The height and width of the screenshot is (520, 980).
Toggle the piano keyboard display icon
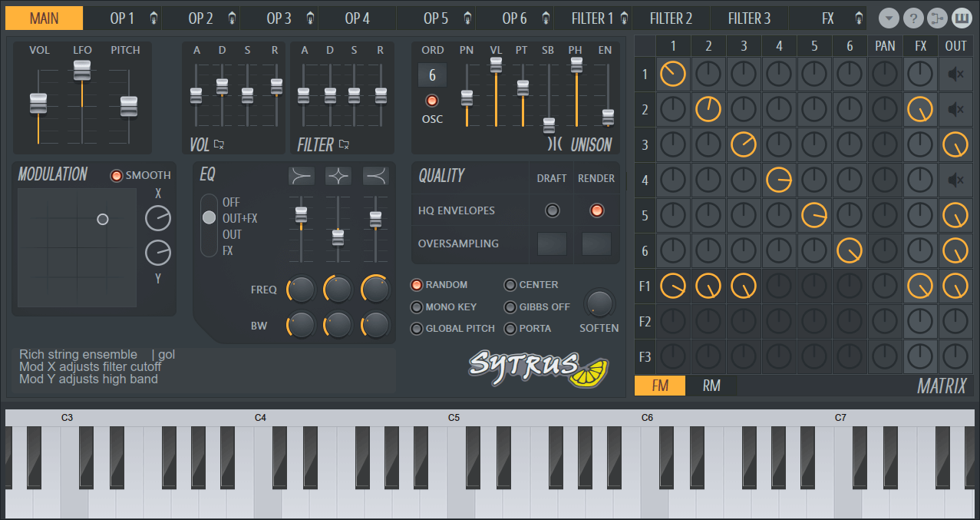[x=962, y=18]
